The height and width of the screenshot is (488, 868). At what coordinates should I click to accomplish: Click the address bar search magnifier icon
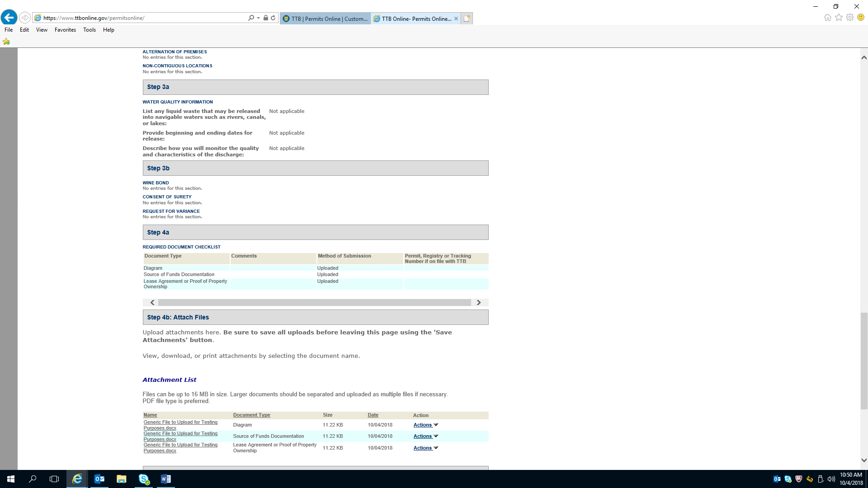point(251,18)
